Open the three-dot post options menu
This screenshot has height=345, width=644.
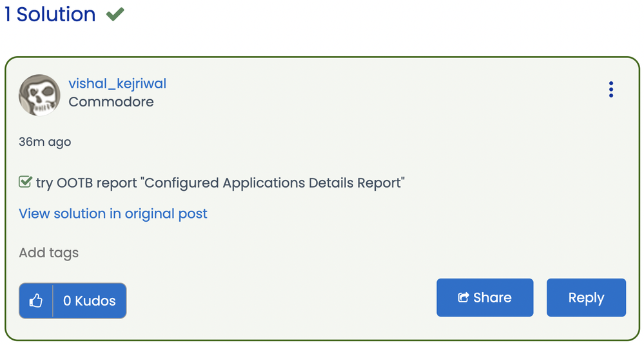(x=610, y=90)
